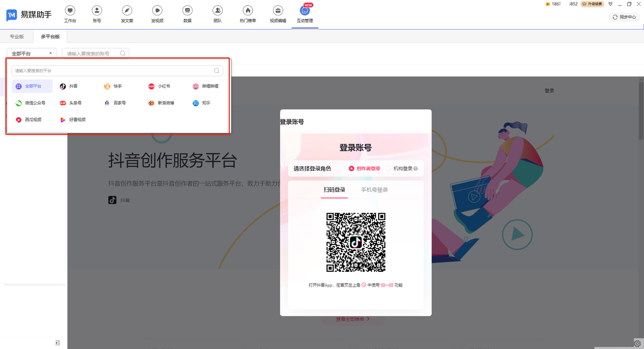Switch to the 多平台版 tab

pyautogui.click(x=50, y=36)
